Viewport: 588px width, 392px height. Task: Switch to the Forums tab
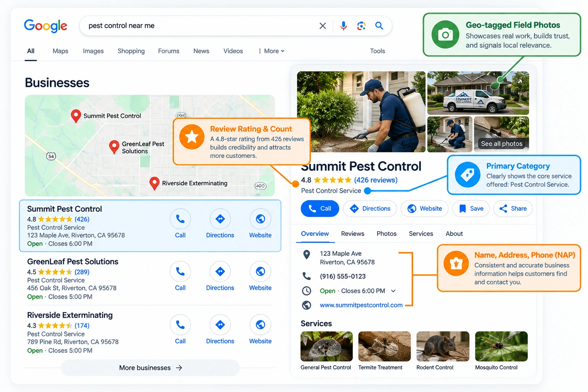(x=169, y=51)
